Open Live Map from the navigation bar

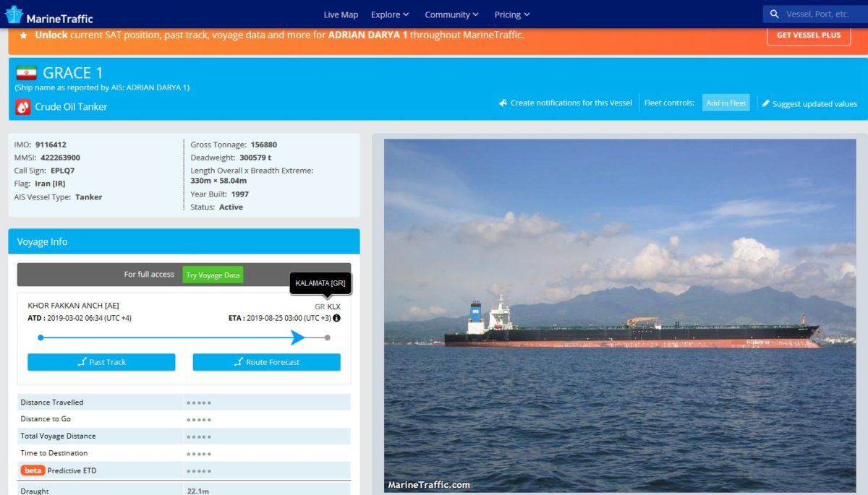click(x=341, y=14)
